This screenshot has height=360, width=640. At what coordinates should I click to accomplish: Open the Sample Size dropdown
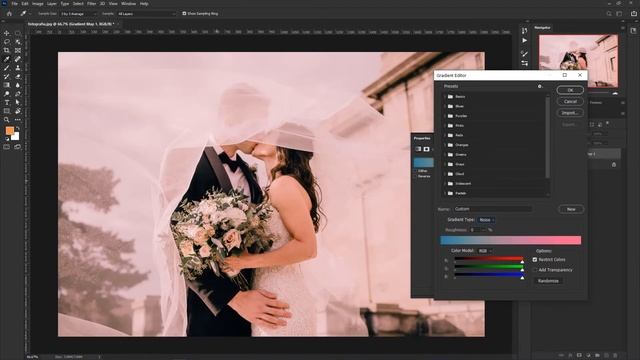coord(78,13)
